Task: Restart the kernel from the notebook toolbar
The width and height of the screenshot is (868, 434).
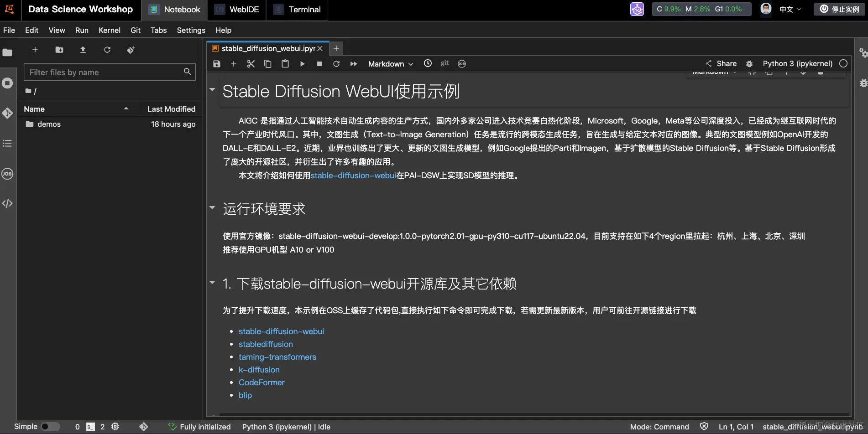Action: click(x=336, y=64)
